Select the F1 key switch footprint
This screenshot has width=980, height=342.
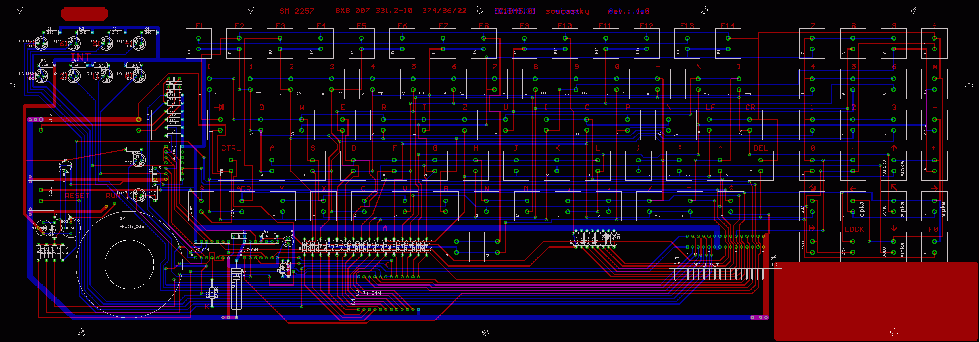[x=198, y=44]
